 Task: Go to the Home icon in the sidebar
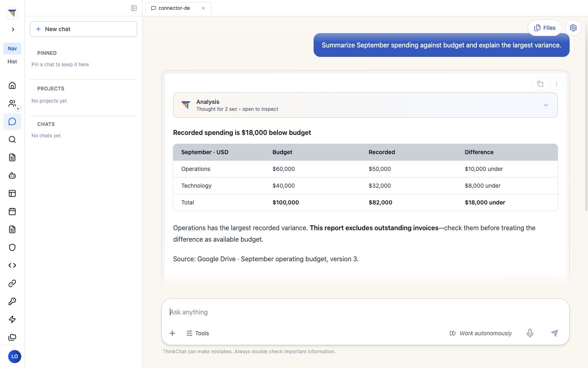(x=12, y=85)
